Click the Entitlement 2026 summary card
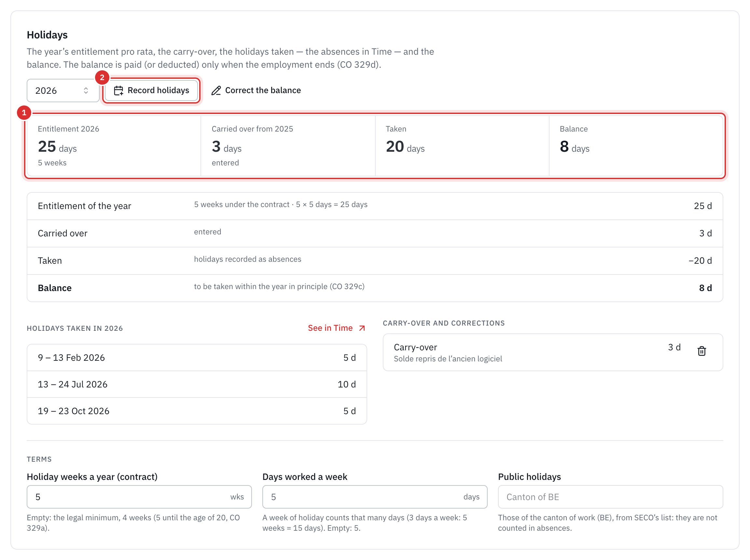The width and height of the screenshot is (750, 560). [x=114, y=146]
